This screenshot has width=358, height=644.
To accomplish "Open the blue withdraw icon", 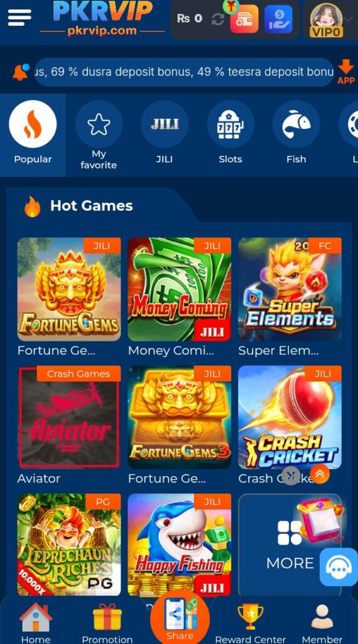I will (278, 19).
